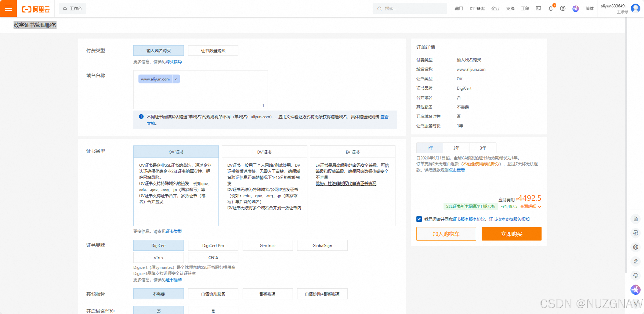Open the 费用 billing menu
Viewport: 644px width, 314px height.
[x=459, y=9]
